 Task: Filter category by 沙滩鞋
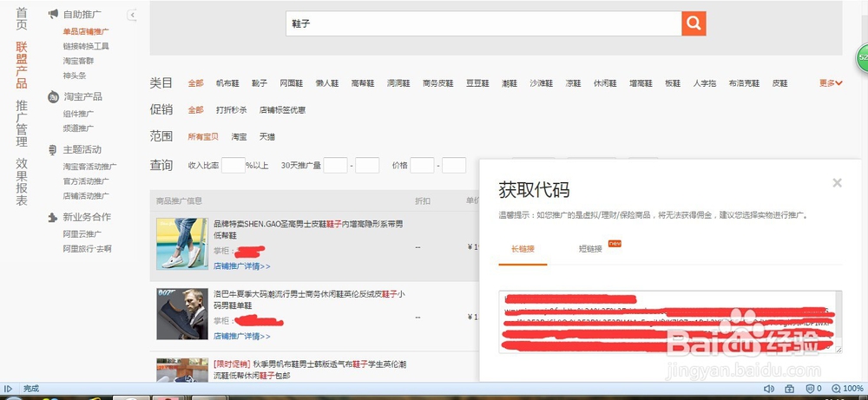pyautogui.click(x=542, y=83)
